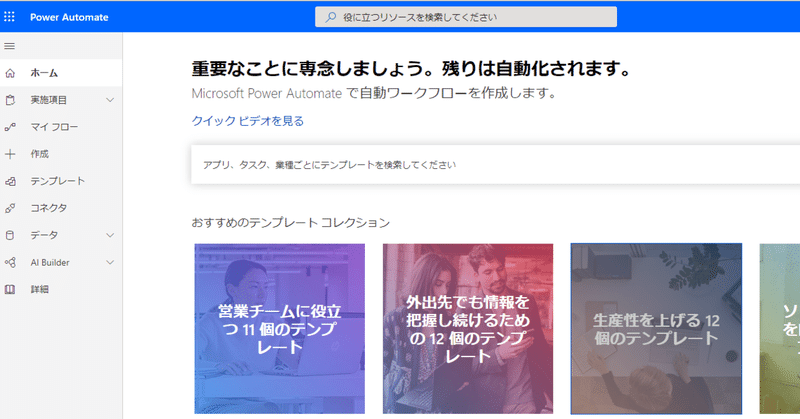Click the Microsoft Power Automate subtitle text
The height and width of the screenshot is (419, 800).
[x=374, y=93]
